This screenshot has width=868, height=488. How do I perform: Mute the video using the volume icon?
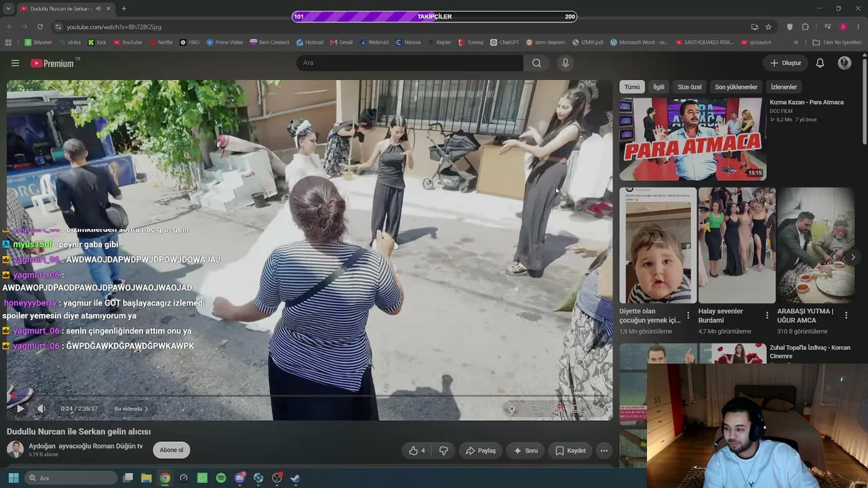click(41, 409)
